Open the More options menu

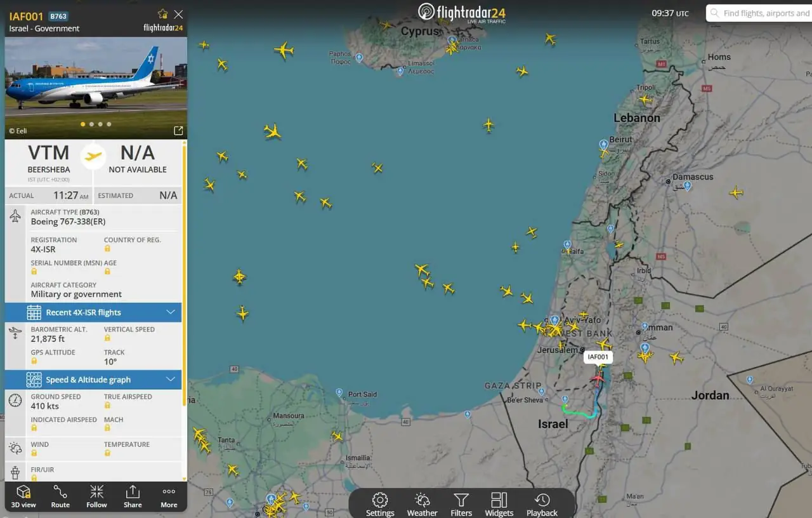click(169, 496)
